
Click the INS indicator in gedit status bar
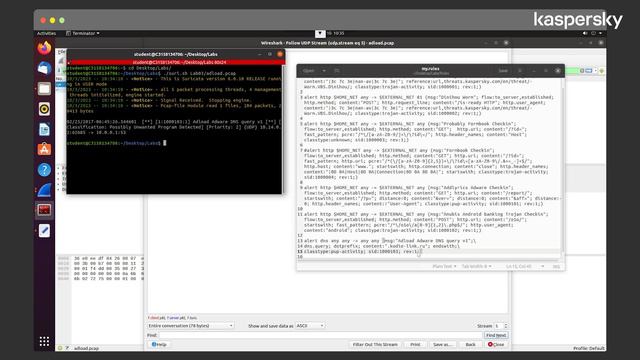(556, 267)
